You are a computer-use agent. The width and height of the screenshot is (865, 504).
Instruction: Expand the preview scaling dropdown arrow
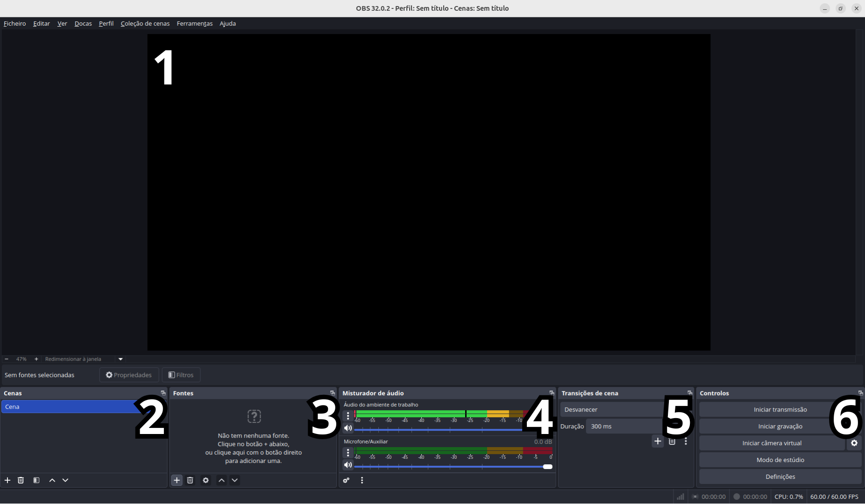click(x=121, y=359)
